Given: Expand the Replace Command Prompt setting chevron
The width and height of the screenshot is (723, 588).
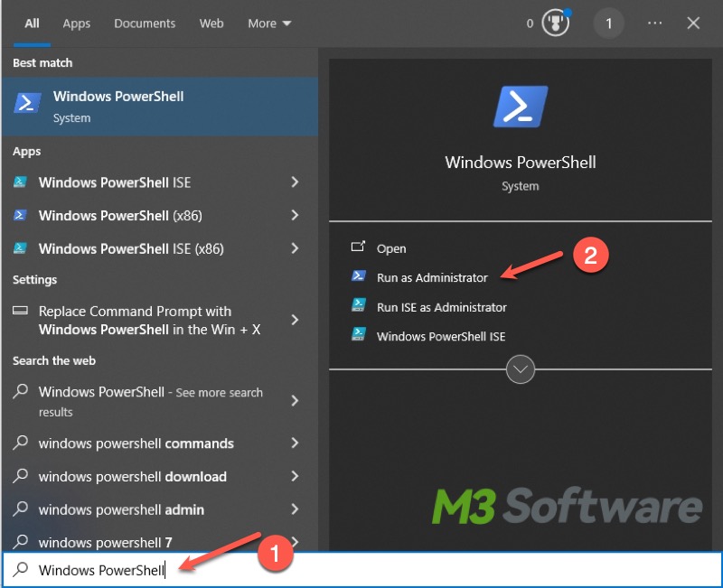Looking at the screenshot, I should click(x=295, y=320).
